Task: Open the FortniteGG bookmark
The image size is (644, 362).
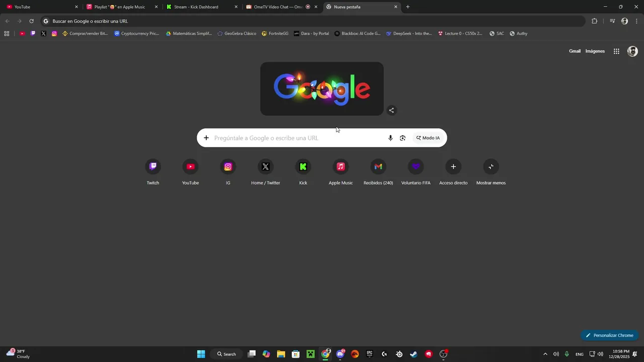Action: tap(275, 34)
